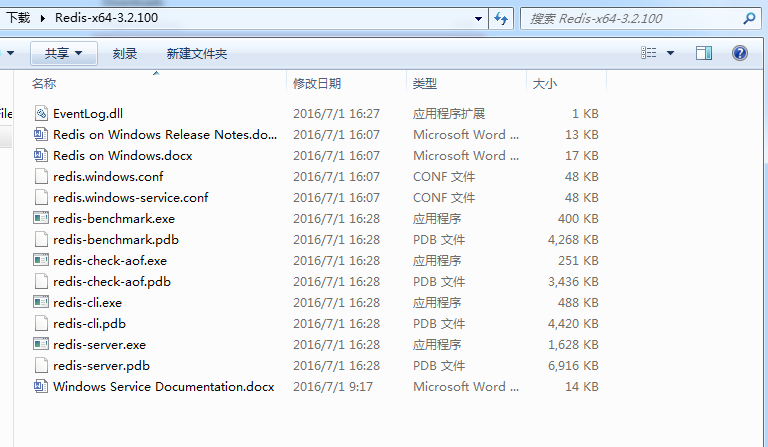This screenshot has width=768, height=447.
Task: Click Word icon of Windows Service Documentation.docx
Action: coord(41,387)
